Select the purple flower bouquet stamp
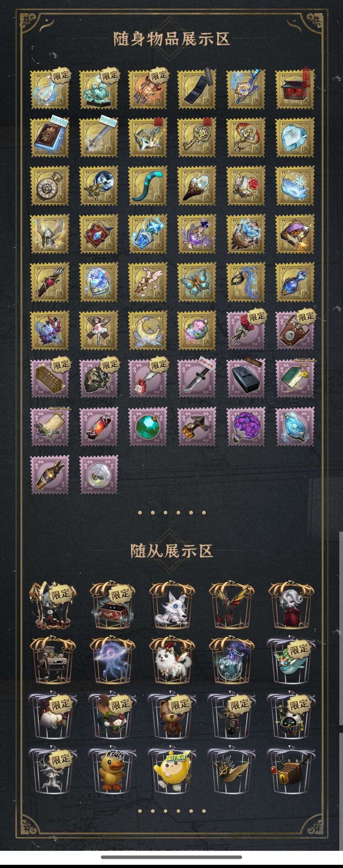This screenshot has width=343, height=868. (246, 427)
